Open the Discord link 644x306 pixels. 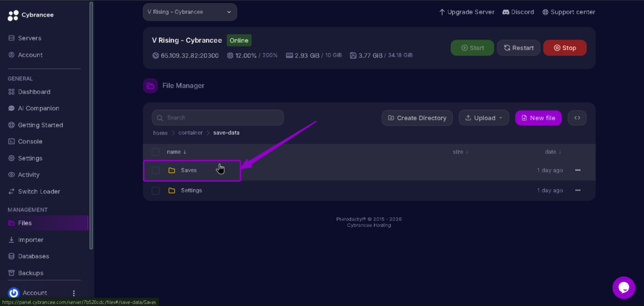click(x=518, y=13)
